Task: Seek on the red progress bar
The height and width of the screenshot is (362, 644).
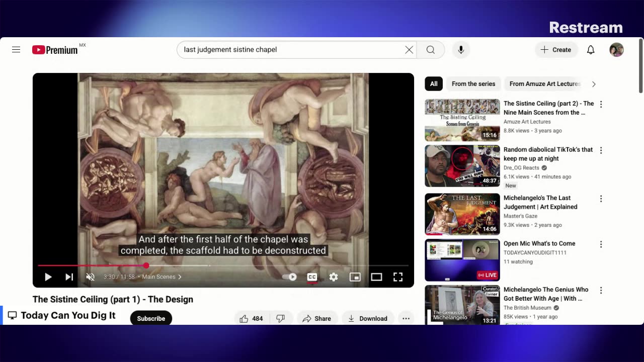Action: (223, 265)
